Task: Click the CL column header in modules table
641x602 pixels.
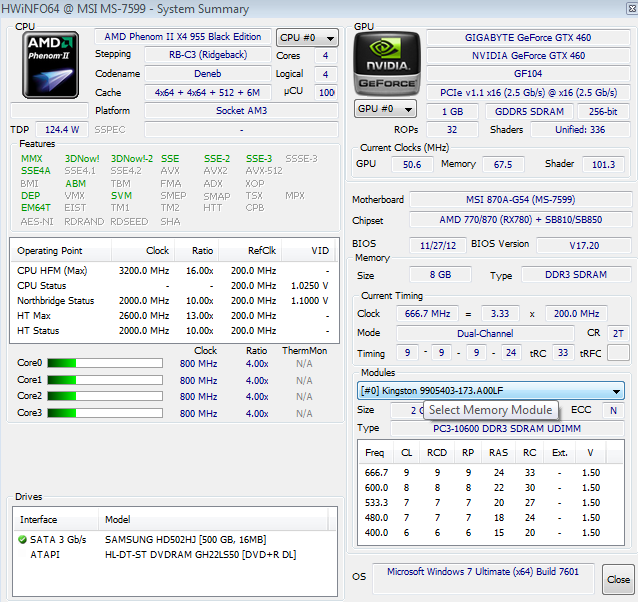Action: tap(406, 453)
